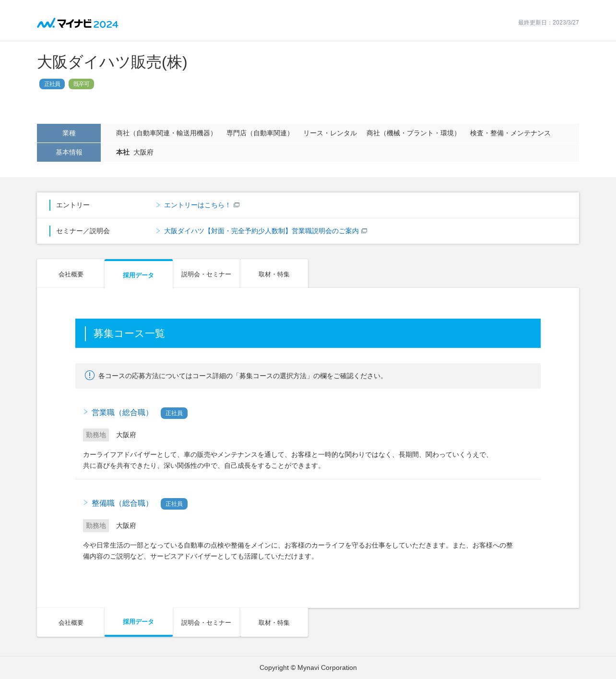The image size is (616, 679).
Task: Click the external link icon beside エントリーはこちら
Action: tap(237, 205)
